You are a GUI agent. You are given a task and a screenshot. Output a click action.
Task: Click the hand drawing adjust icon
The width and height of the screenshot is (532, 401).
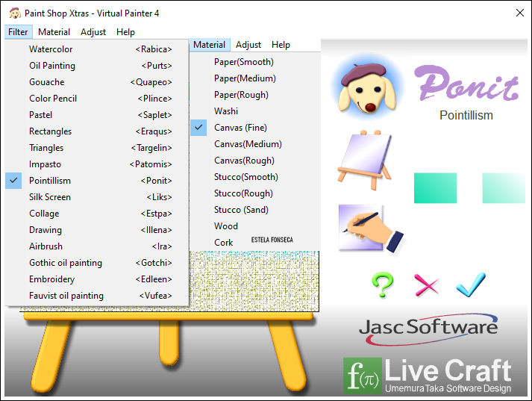(371, 229)
